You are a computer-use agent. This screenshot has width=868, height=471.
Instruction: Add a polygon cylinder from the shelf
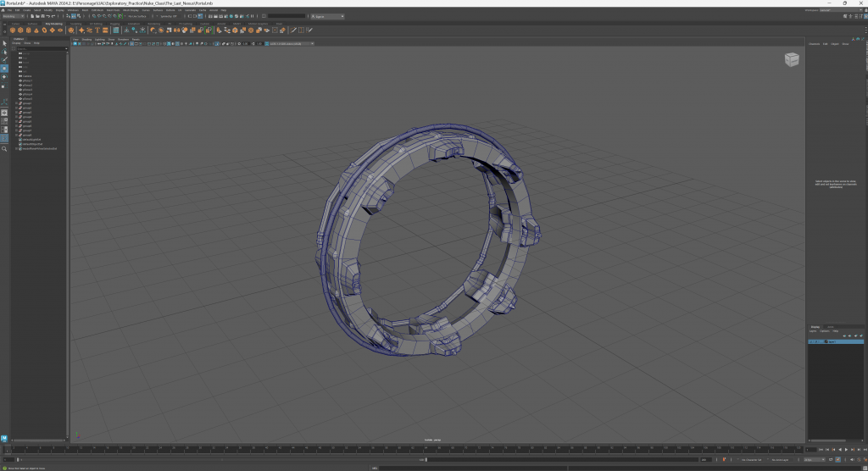[x=28, y=30]
